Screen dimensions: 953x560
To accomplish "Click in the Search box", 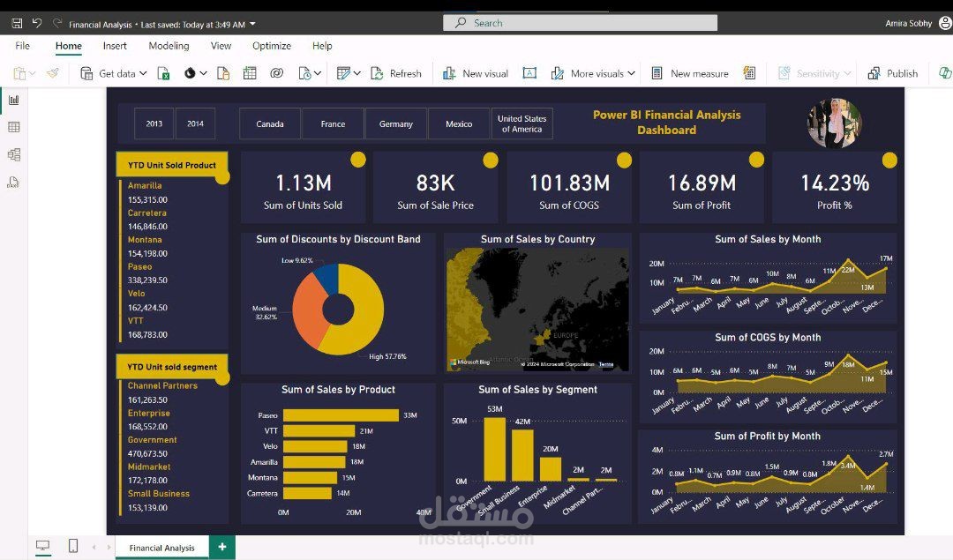I will 581,23.
